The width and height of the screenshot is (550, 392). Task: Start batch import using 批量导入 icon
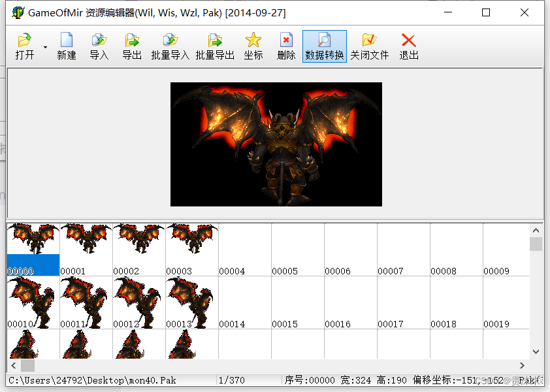click(170, 46)
